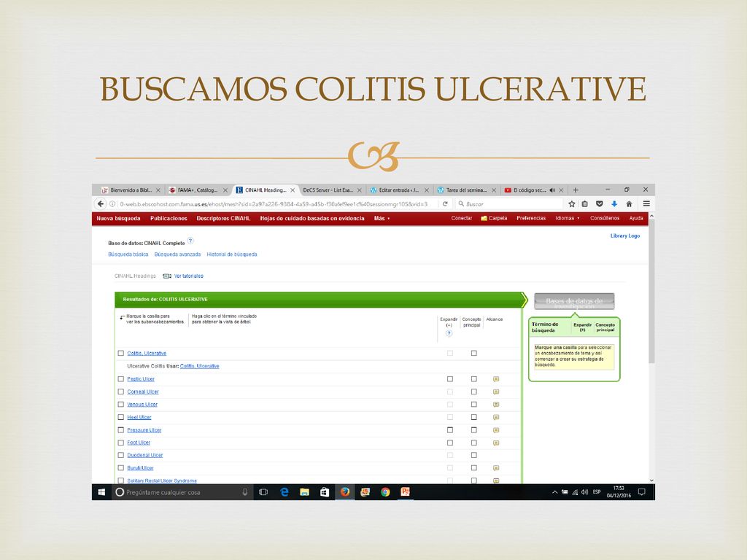Click the Pocket icon in the toolbar

click(600, 204)
